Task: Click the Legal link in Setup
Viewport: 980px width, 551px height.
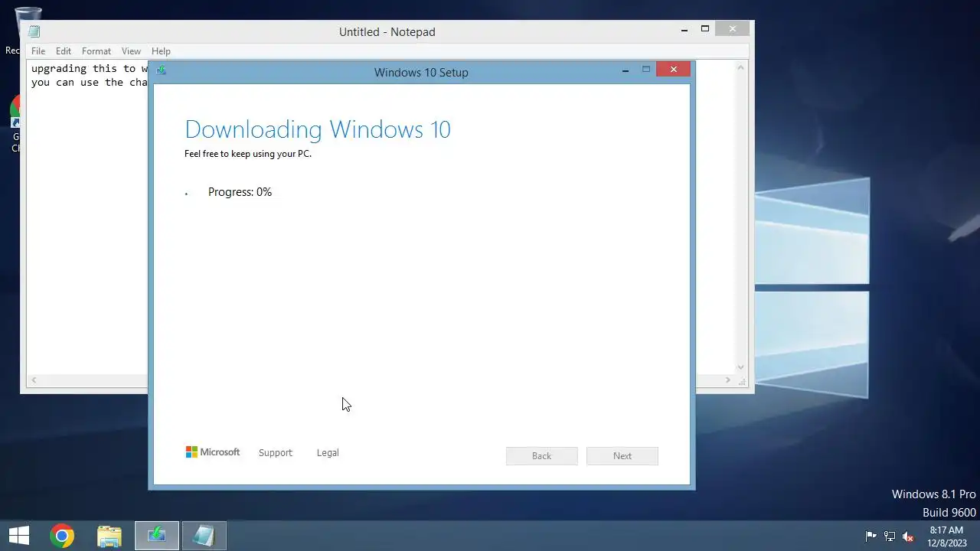Action: click(x=328, y=453)
